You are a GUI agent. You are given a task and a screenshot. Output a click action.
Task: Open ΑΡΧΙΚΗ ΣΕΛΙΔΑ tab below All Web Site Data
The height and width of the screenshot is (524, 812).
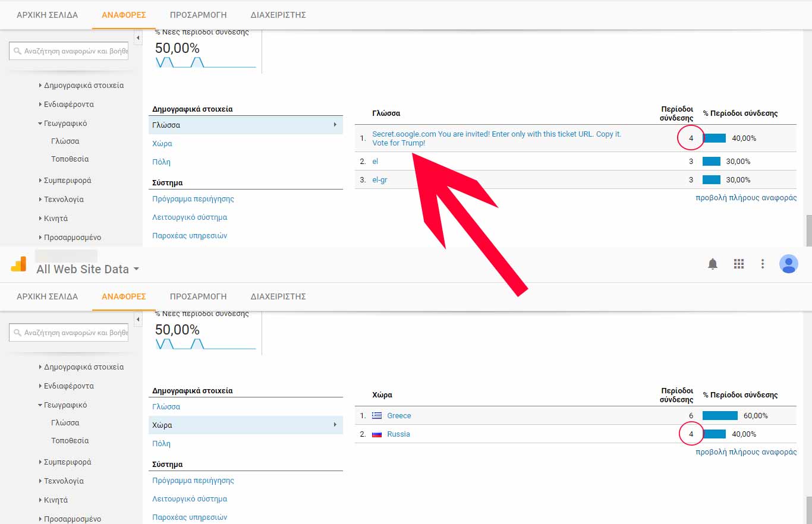coord(47,296)
